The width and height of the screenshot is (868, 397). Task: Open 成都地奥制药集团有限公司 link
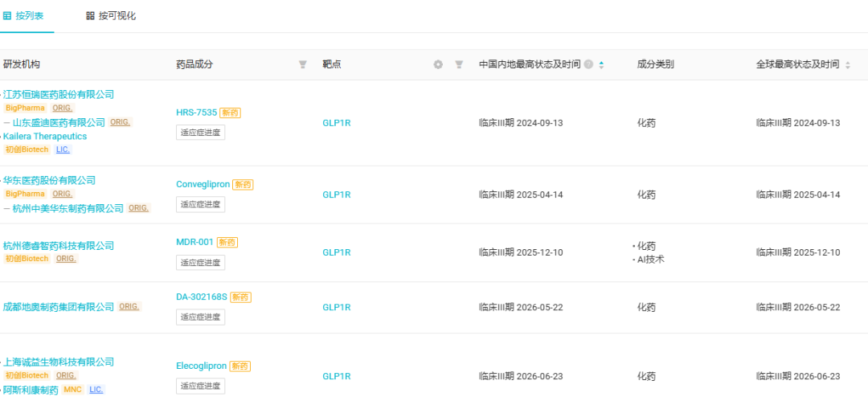click(x=59, y=307)
